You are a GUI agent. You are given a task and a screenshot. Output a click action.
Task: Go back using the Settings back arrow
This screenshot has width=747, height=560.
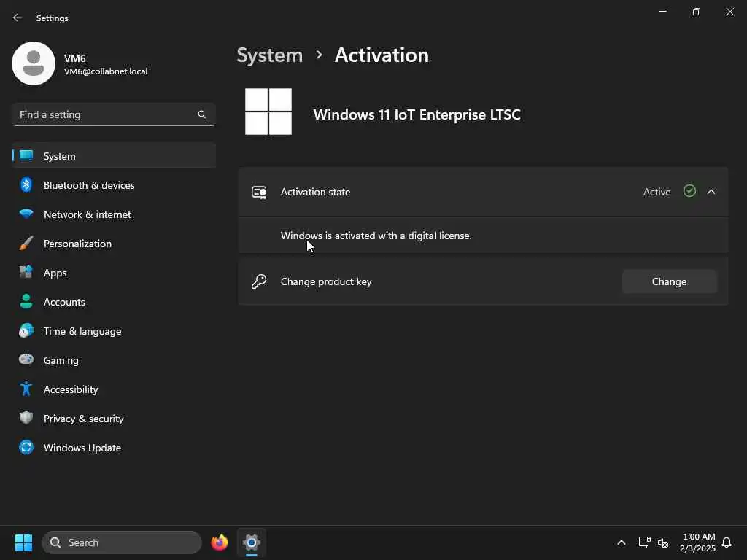tap(18, 17)
